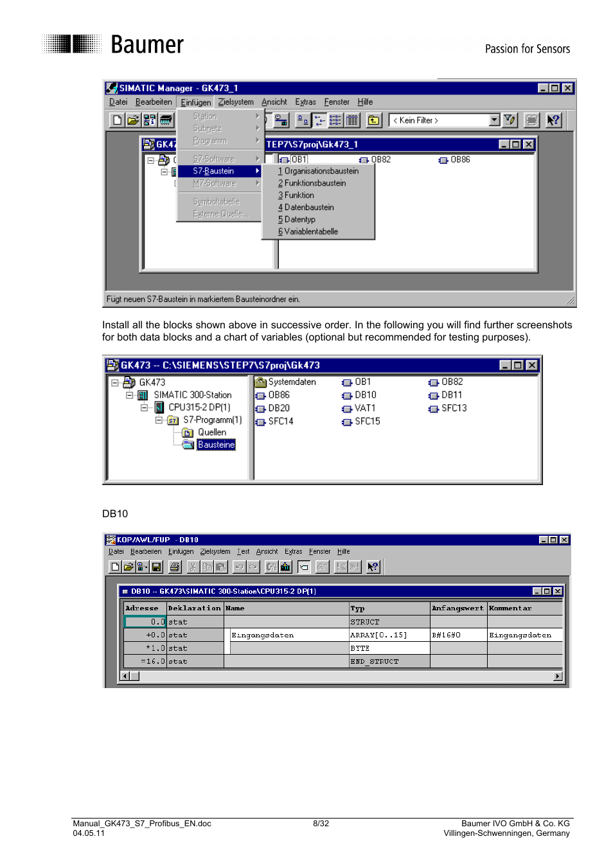The height and width of the screenshot is (868, 613).
Task: Click context help icon in SIMATIC Manager toolbar
Action: 553,120
